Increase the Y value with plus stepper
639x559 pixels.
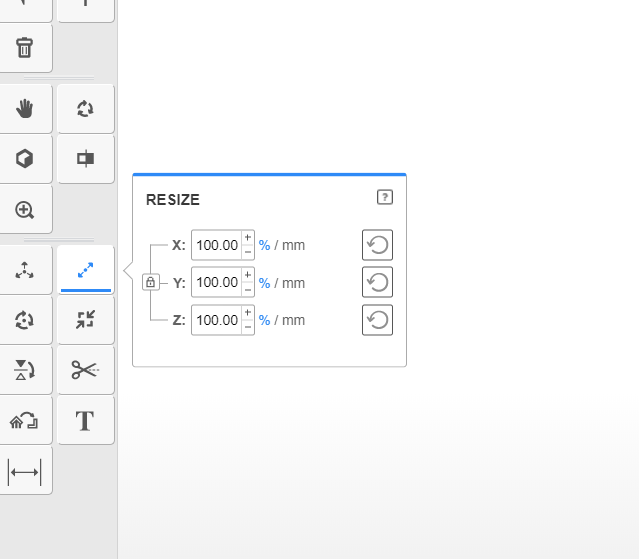coord(248,275)
